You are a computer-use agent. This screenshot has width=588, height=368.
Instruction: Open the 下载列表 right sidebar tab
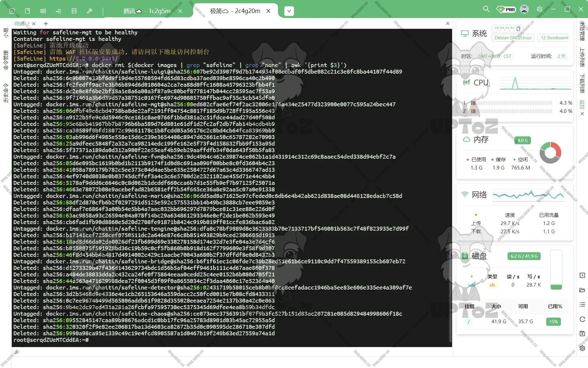tap(582, 84)
